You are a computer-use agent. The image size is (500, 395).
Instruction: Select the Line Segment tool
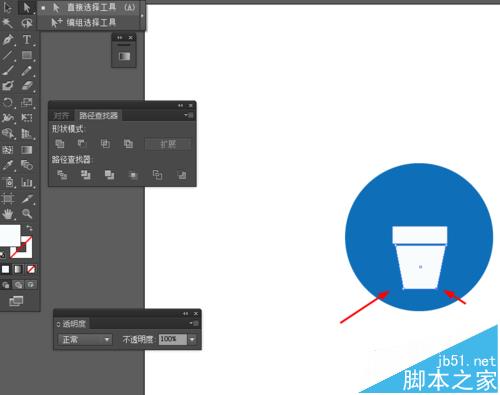(7, 55)
